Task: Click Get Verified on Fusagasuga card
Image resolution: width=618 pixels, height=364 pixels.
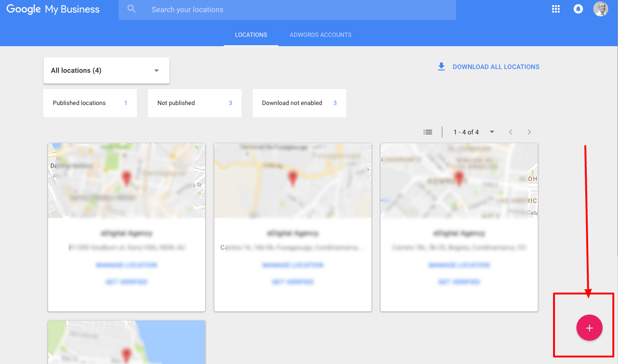Action: 293,282
